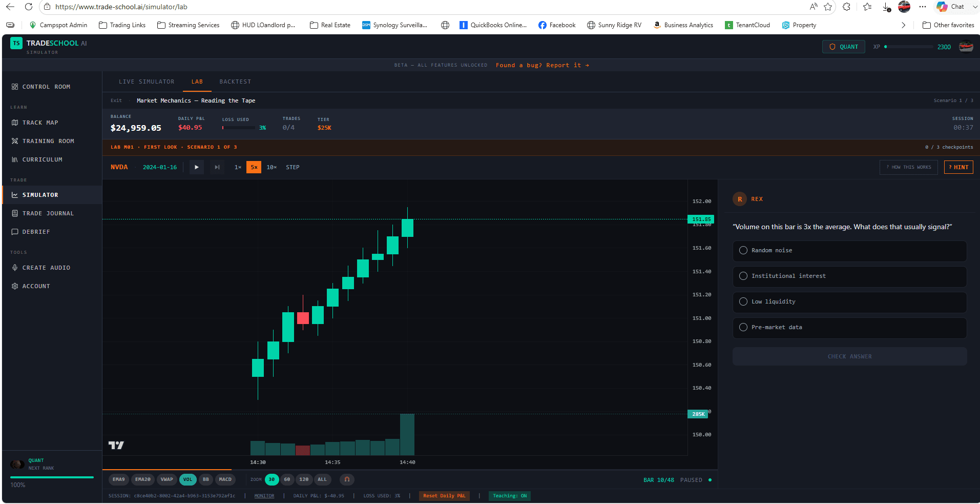Click the headphones icon in chart toolbar
Image resolution: width=980 pixels, height=504 pixels.
[347, 479]
